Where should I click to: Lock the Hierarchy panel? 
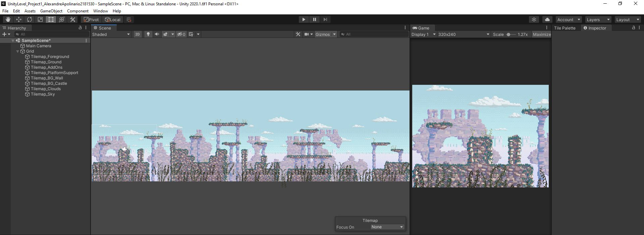80,28
